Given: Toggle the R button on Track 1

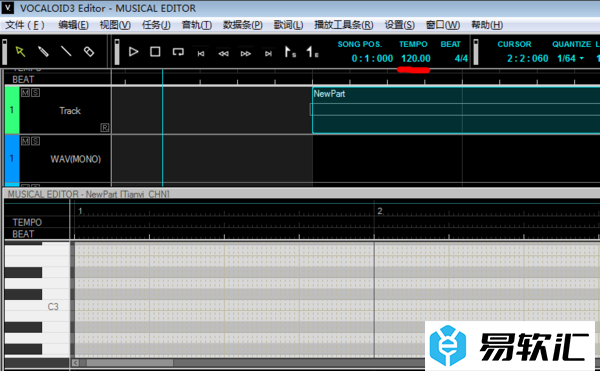Looking at the screenshot, I should [x=104, y=128].
